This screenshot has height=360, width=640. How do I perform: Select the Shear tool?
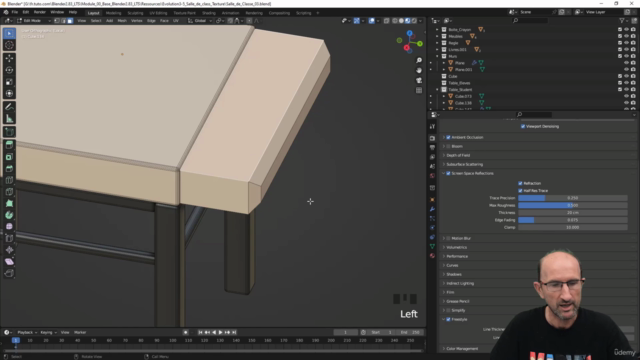(x=9, y=261)
